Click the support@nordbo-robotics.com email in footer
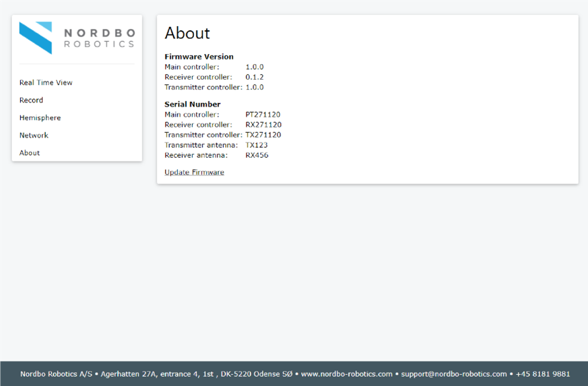The width and height of the screenshot is (588, 386). pyautogui.click(x=453, y=374)
